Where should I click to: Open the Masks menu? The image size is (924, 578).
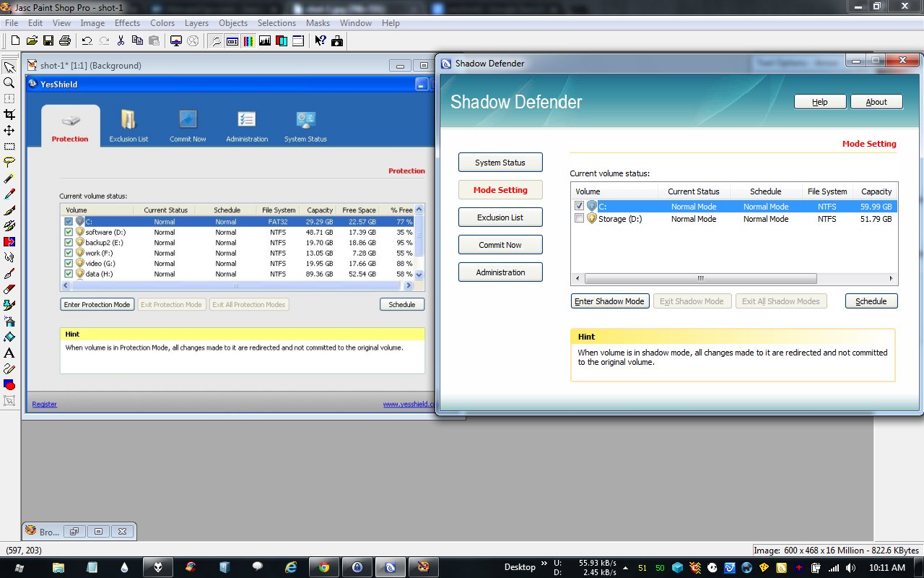click(318, 23)
